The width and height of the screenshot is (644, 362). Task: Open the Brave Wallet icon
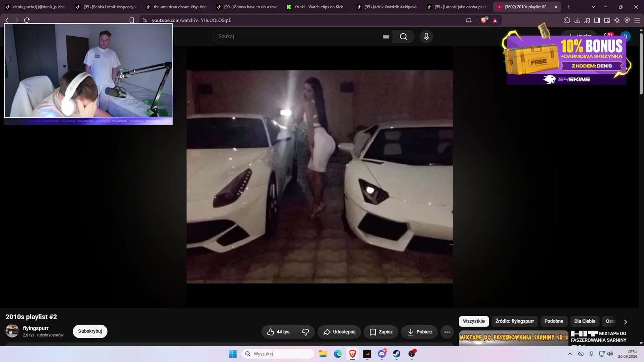(607, 20)
